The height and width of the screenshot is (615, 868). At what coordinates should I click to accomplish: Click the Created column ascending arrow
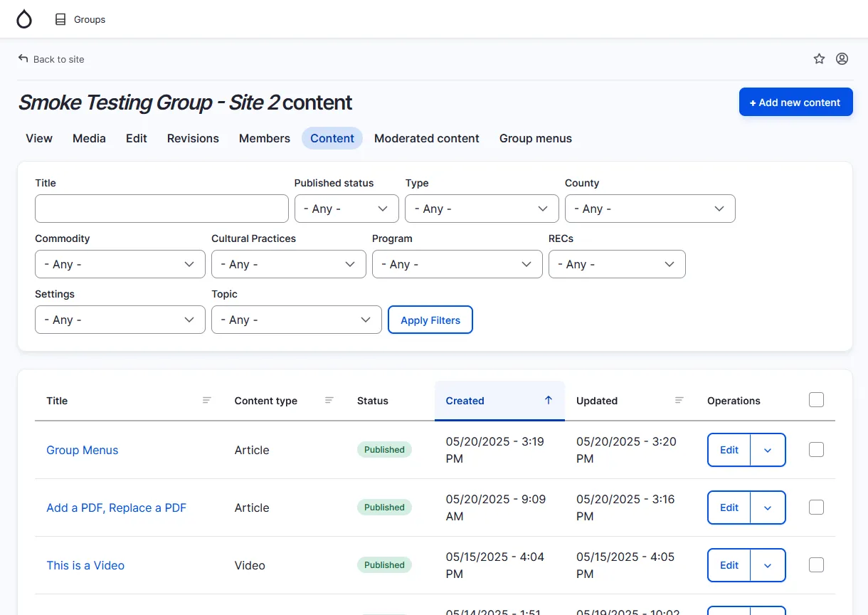coord(549,400)
